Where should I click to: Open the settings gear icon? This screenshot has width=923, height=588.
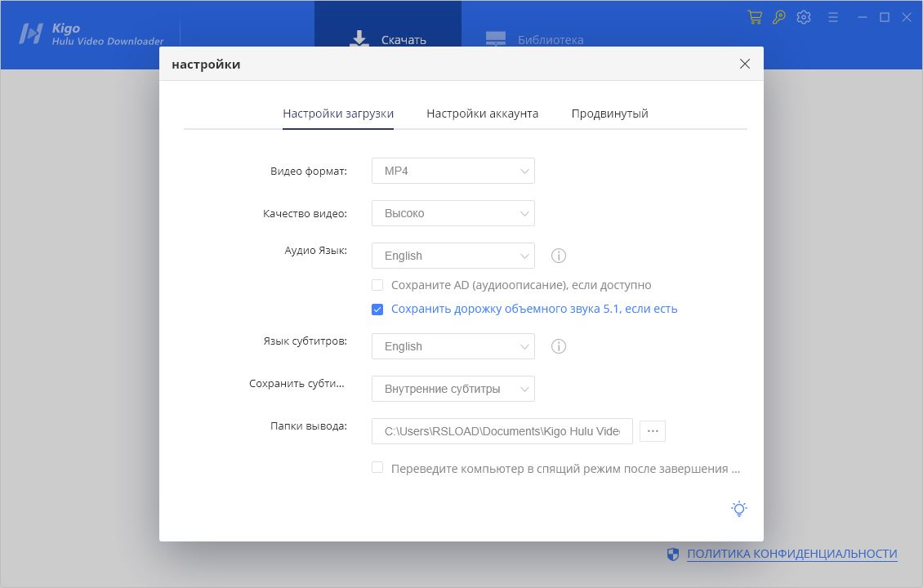[x=804, y=16]
